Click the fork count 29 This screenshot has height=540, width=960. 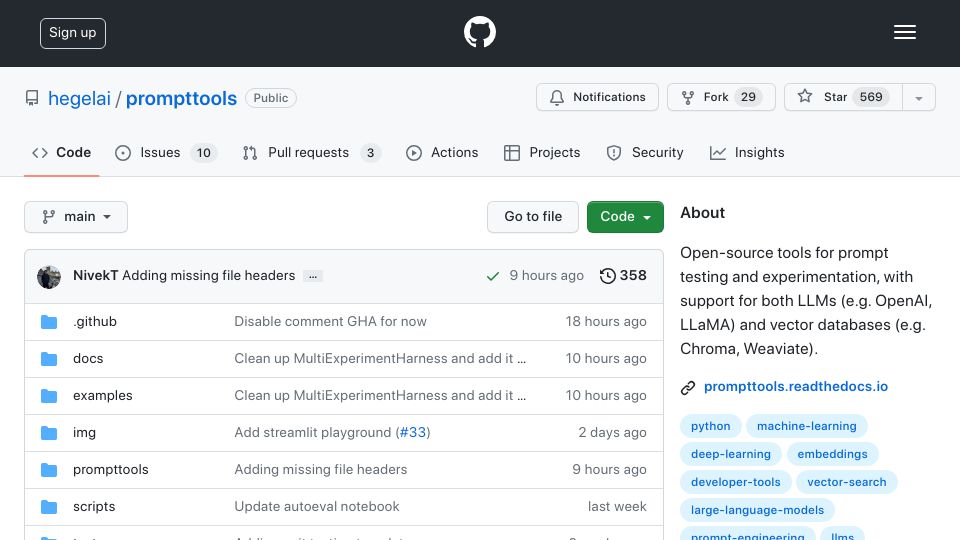pyautogui.click(x=748, y=97)
